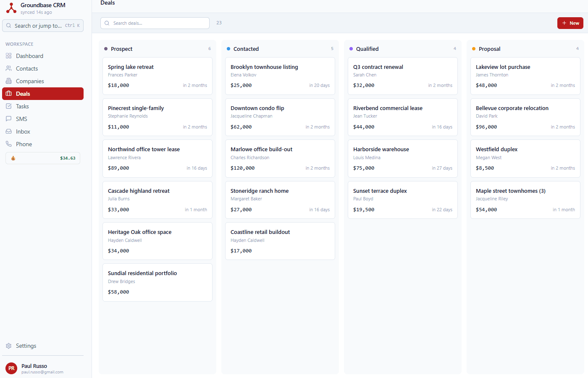The width and height of the screenshot is (588, 378).
Task: Click the Prospect column color dot
Action: tap(106, 49)
